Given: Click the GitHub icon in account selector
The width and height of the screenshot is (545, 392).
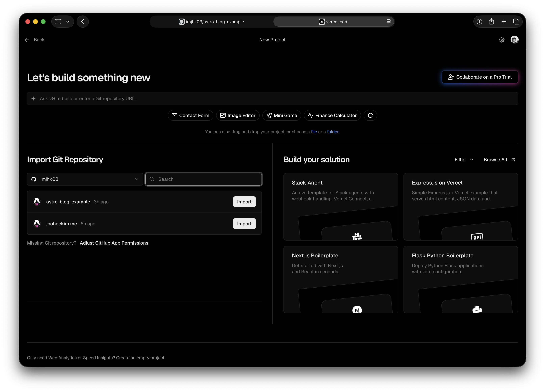Looking at the screenshot, I should tap(34, 179).
